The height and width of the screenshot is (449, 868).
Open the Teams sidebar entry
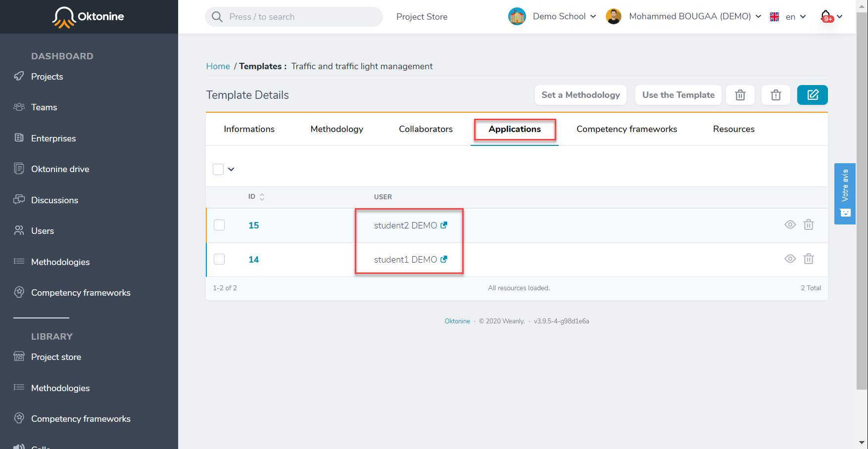coord(44,107)
